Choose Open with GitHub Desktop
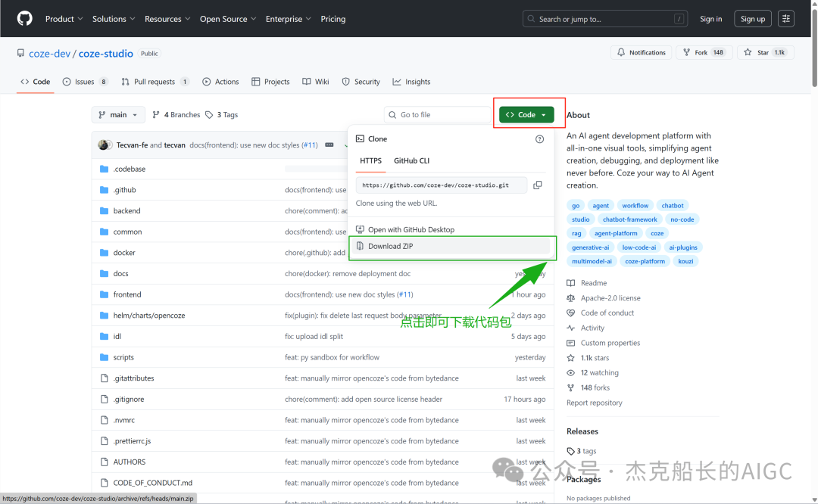The width and height of the screenshot is (818, 504). [x=451, y=229]
